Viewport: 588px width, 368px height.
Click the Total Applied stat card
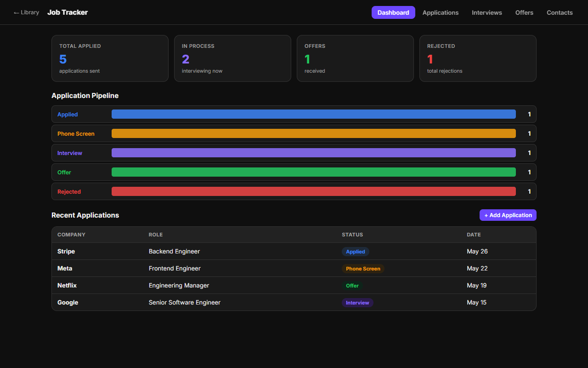coord(110,58)
